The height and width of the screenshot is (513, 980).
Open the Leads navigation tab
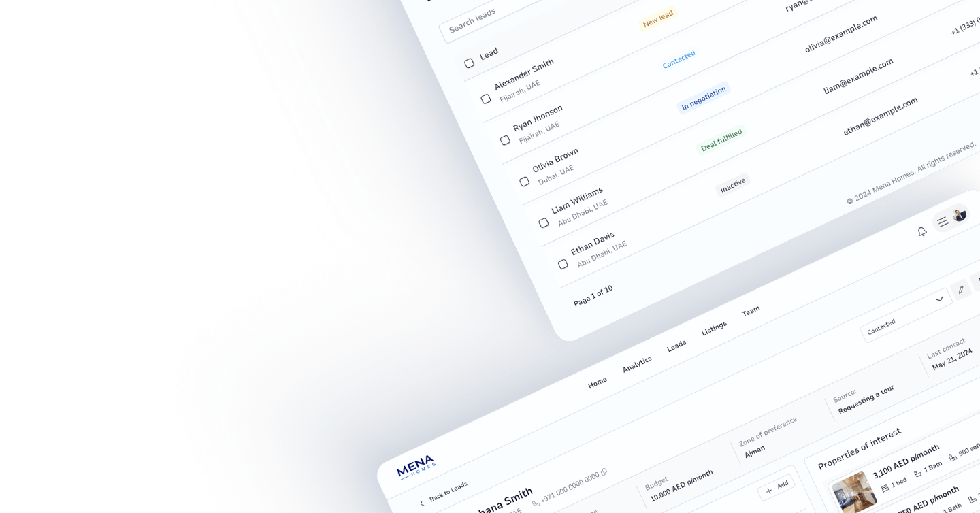pos(676,346)
